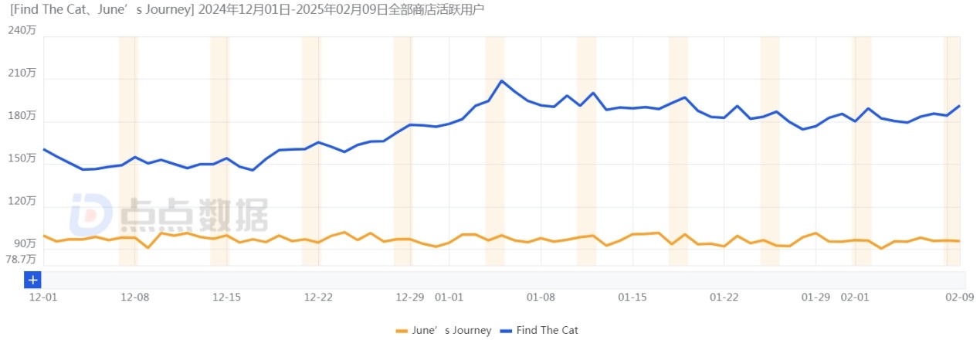Screen dimensions: 980x340
Task: Click the blue Find The Cat legend line marker
Action: click(x=506, y=331)
